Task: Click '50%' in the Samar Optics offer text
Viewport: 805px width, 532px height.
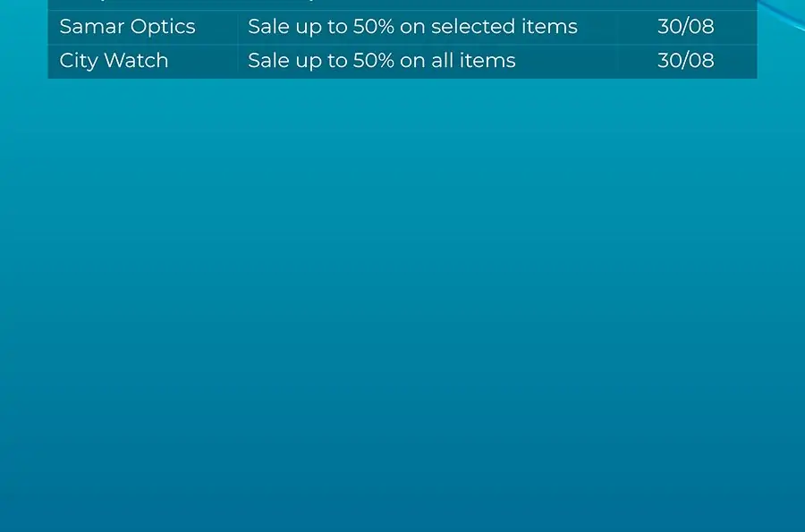Action: click(x=373, y=27)
